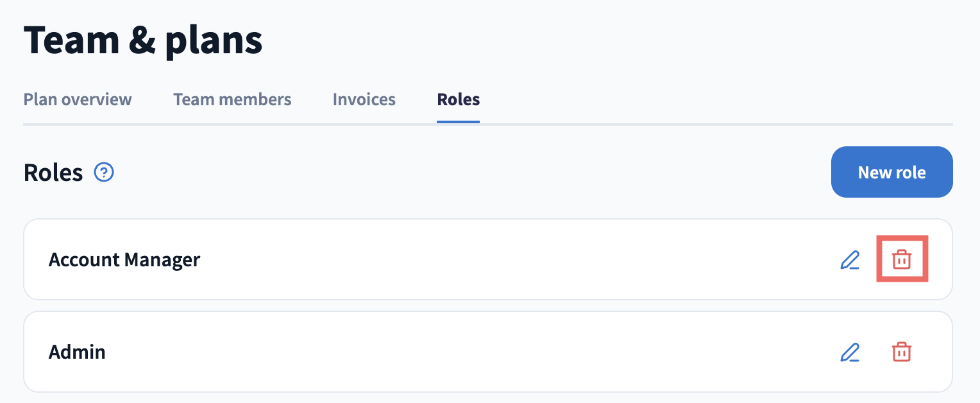Open the Team members tab
Image resolution: width=980 pixels, height=403 pixels.
(x=232, y=99)
